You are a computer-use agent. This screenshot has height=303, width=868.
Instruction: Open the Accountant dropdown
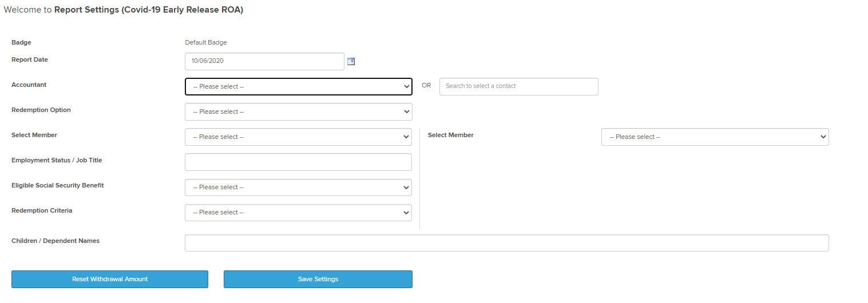298,86
